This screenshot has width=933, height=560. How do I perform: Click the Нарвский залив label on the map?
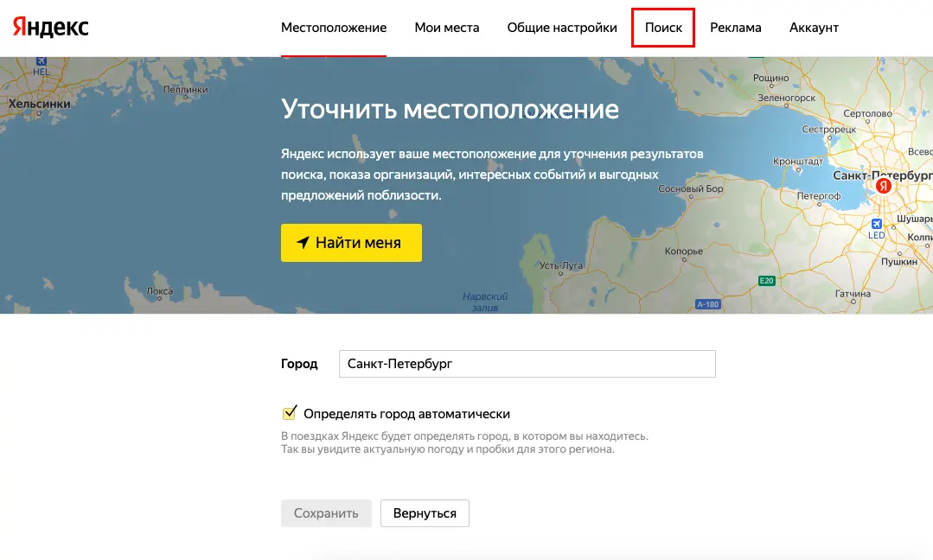pyautogui.click(x=485, y=302)
